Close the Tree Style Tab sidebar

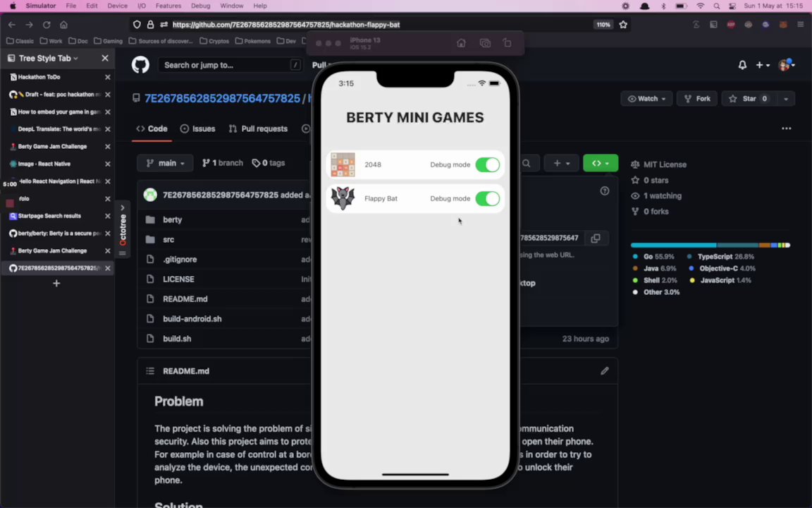pyautogui.click(x=105, y=58)
